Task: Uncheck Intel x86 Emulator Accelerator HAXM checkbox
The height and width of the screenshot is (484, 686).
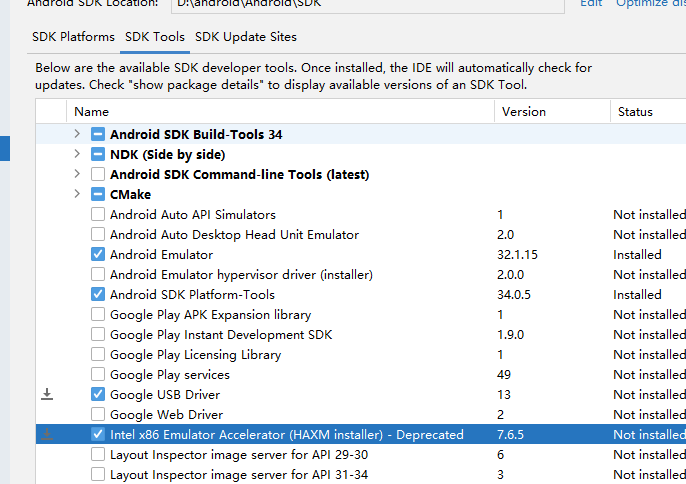Action: tap(98, 435)
